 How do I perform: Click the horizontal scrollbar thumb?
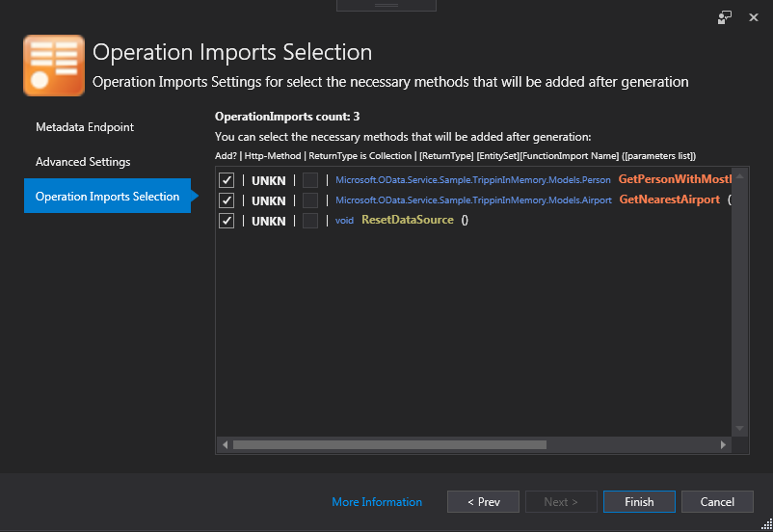(x=389, y=445)
